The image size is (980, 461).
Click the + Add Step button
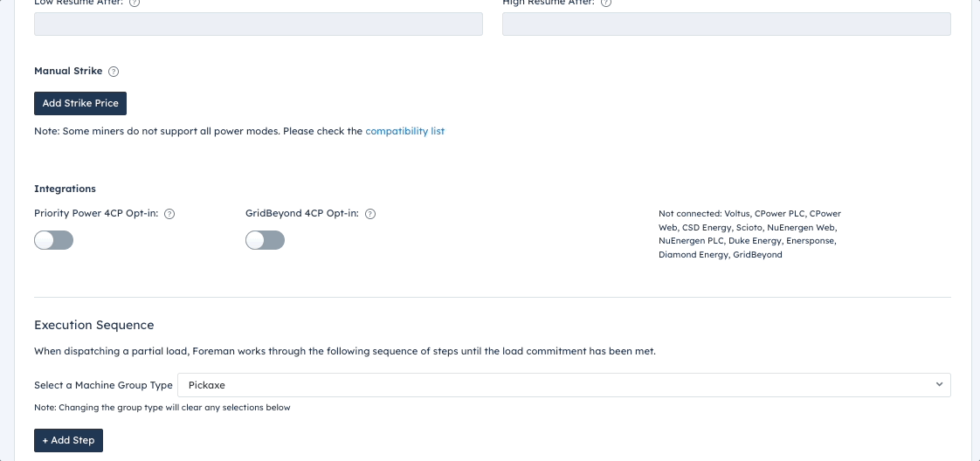(x=69, y=440)
